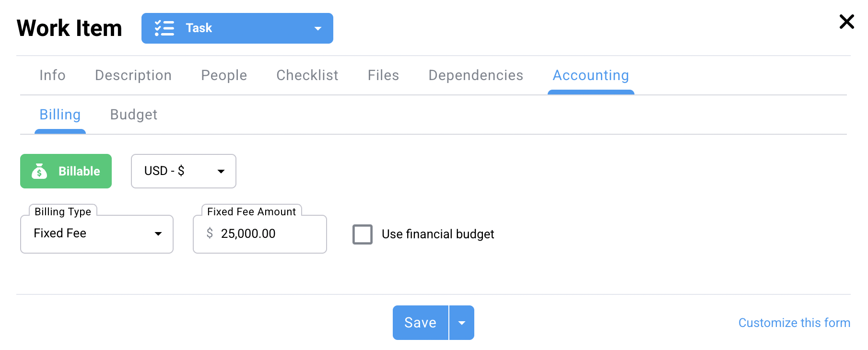Click the money bag Billable icon
The width and height of the screenshot is (868, 350).
click(x=39, y=171)
